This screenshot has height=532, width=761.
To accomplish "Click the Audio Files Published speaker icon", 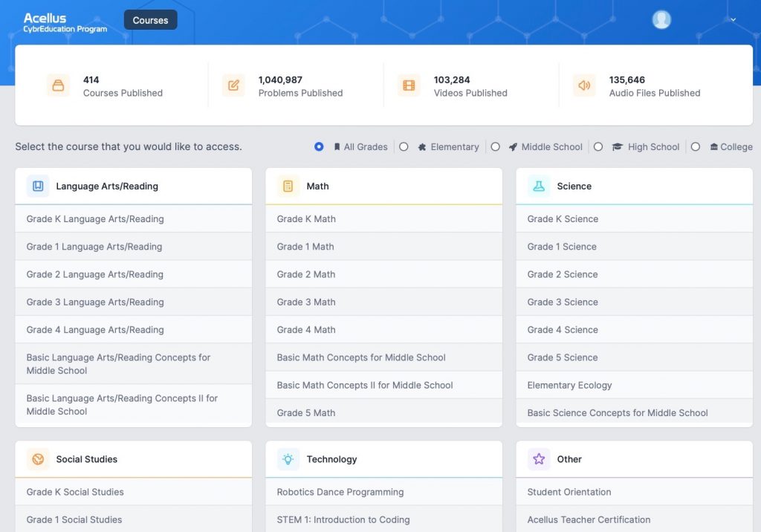I will click(x=584, y=85).
